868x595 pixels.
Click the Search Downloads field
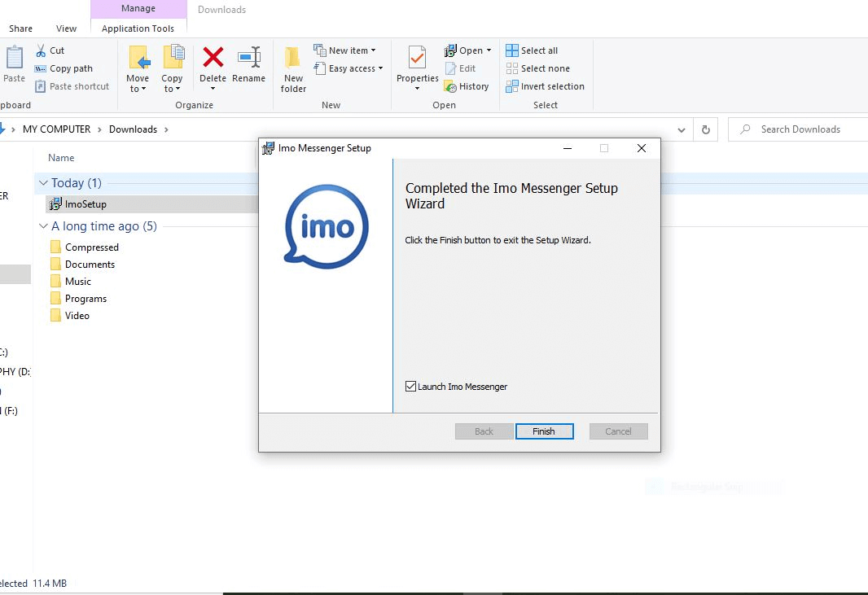coord(800,129)
